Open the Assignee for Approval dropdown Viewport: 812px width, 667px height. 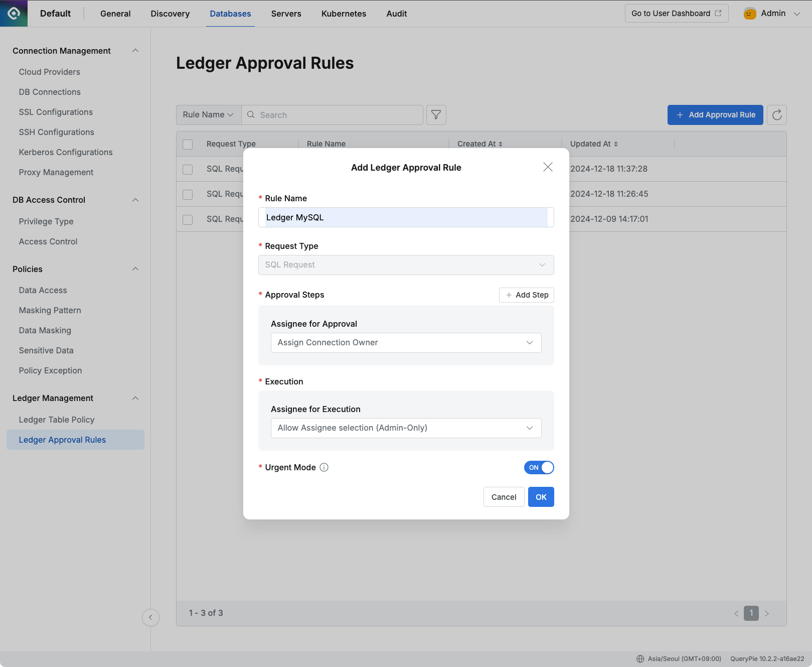(406, 342)
